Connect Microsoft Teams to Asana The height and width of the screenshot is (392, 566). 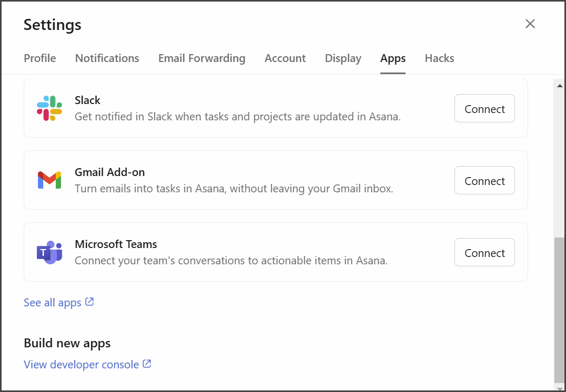(484, 253)
